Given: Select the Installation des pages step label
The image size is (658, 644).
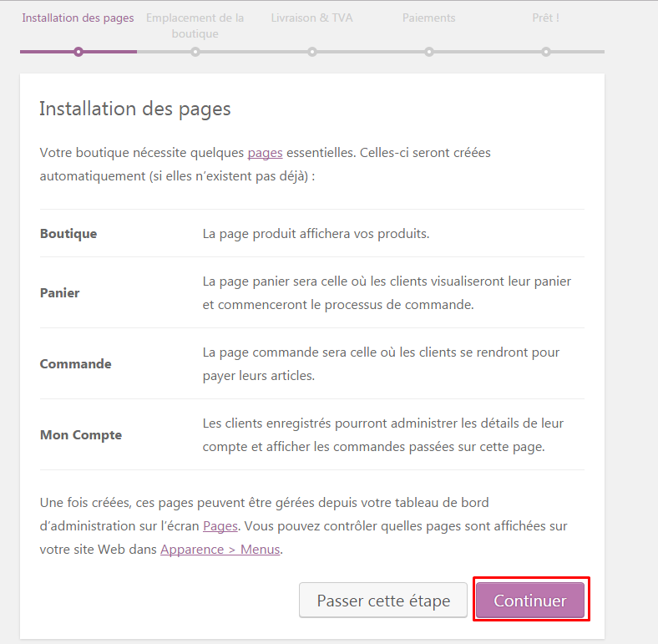Looking at the screenshot, I should (x=78, y=18).
